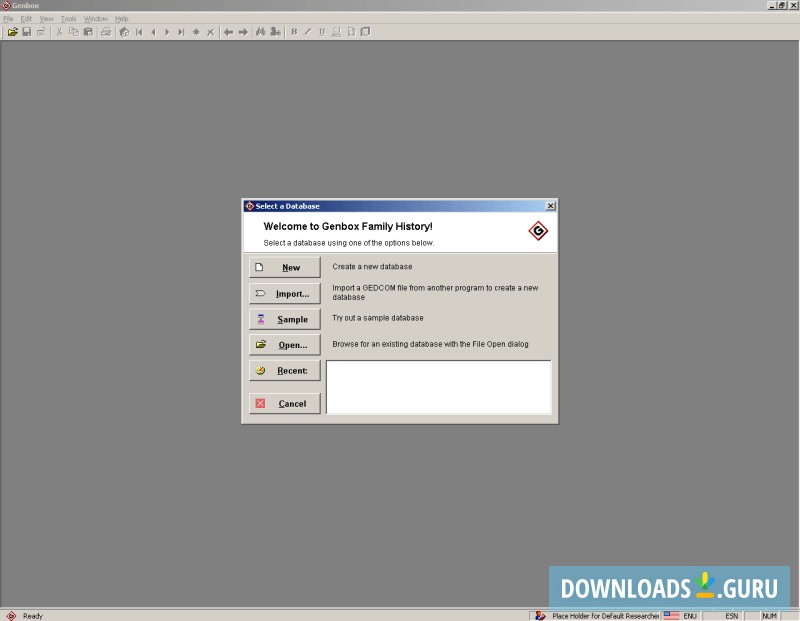Click the Print icon in the toolbar
800x621 pixels.
[104, 31]
